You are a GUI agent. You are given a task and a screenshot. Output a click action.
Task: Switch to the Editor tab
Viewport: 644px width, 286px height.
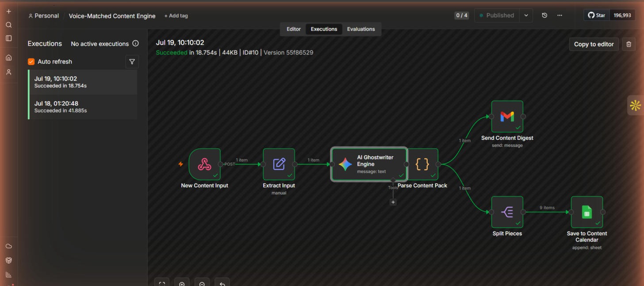click(x=294, y=29)
